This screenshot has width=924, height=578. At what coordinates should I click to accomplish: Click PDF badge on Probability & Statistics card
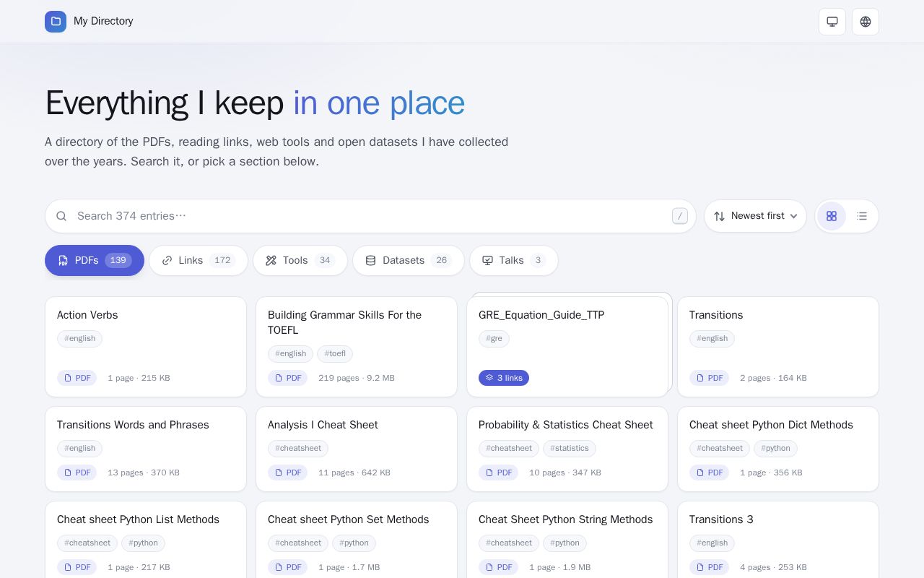click(498, 473)
